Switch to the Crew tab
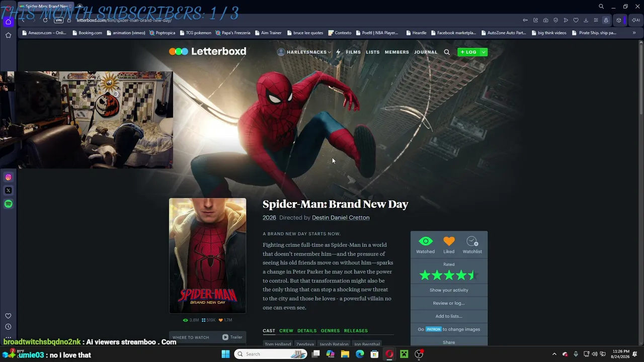Viewport: 644px width, 362px height. tap(286, 331)
